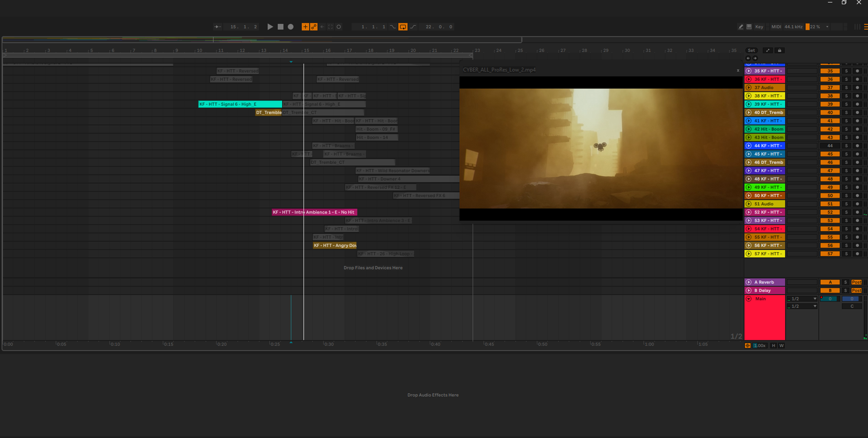
Task: Toggle the Follow playback arrow icon
Action: (218, 27)
